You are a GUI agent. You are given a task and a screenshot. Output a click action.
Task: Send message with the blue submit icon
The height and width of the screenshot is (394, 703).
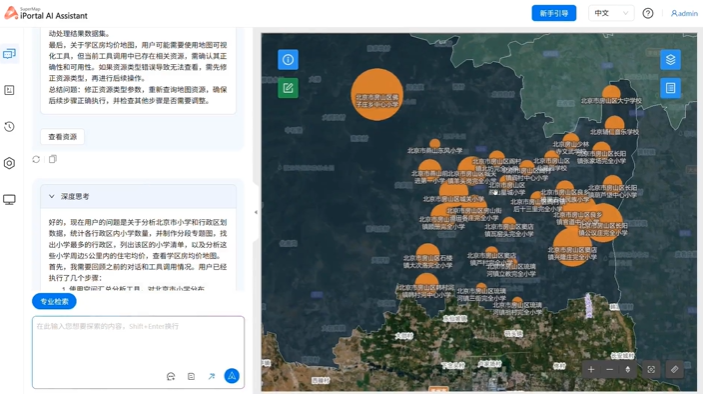click(232, 376)
